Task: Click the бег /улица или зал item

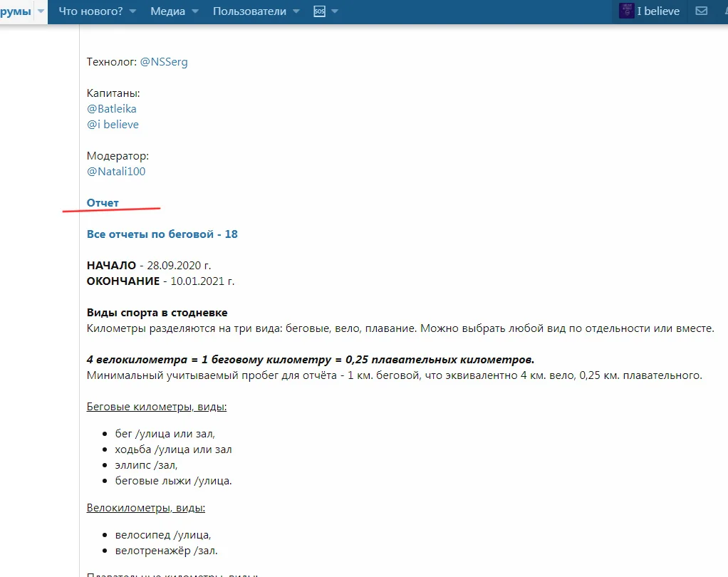Action: (165, 434)
